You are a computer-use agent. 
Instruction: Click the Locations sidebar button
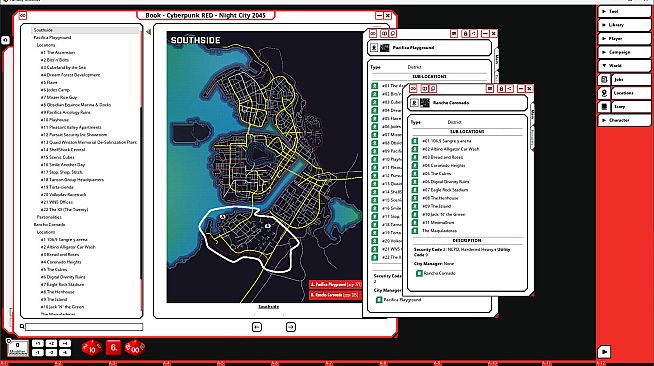tap(631, 93)
